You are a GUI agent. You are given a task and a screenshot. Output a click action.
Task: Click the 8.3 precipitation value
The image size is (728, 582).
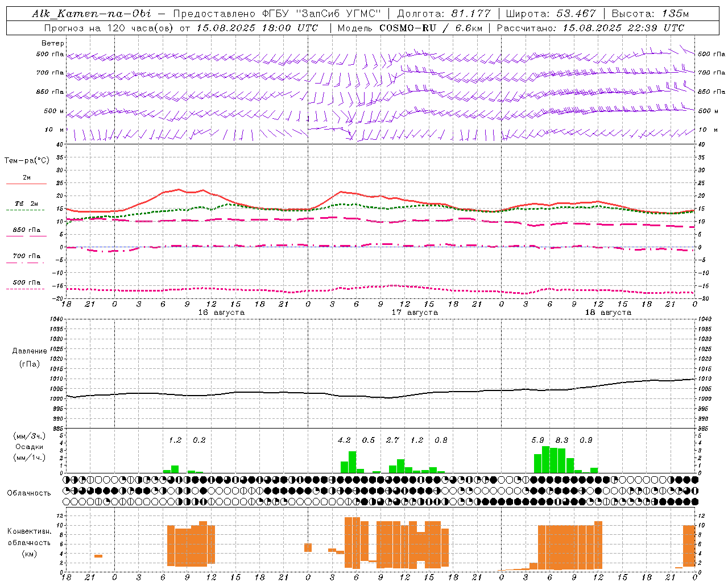562,440
